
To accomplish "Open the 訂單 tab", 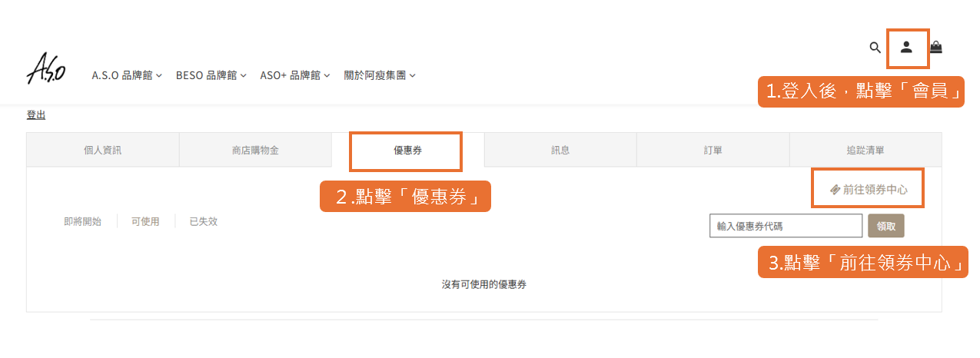I will (713, 150).
